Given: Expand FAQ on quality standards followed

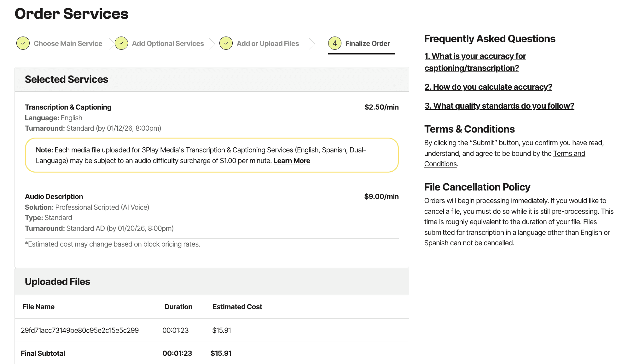Looking at the screenshot, I should pos(499,106).
